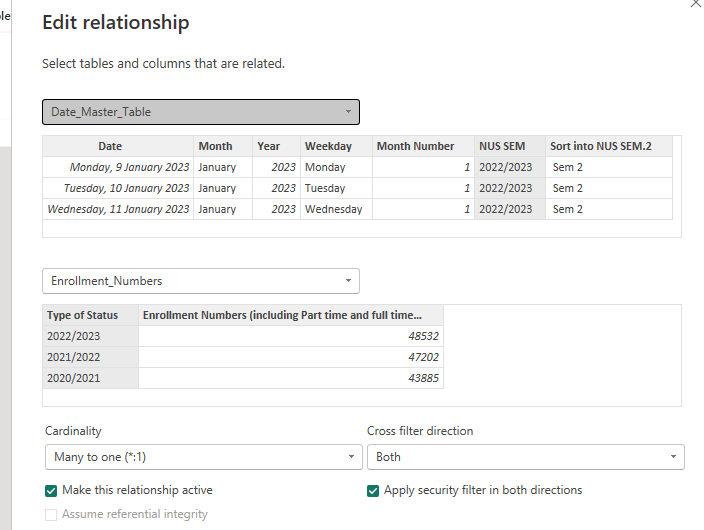This screenshot has height=530, width=704.
Task: Click the 43885 enrollment value
Action: coord(291,378)
